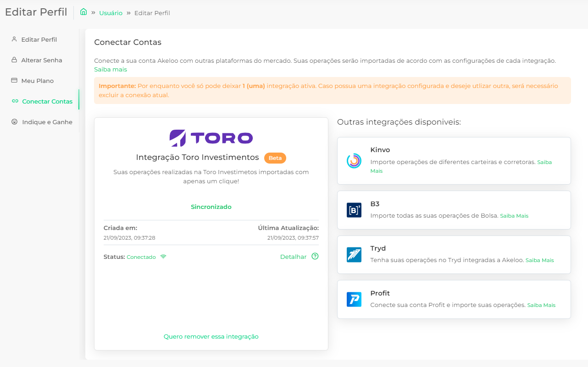Image resolution: width=588 pixels, height=367 pixels.
Task: Click Quero remover essa integração
Action: [x=211, y=336]
